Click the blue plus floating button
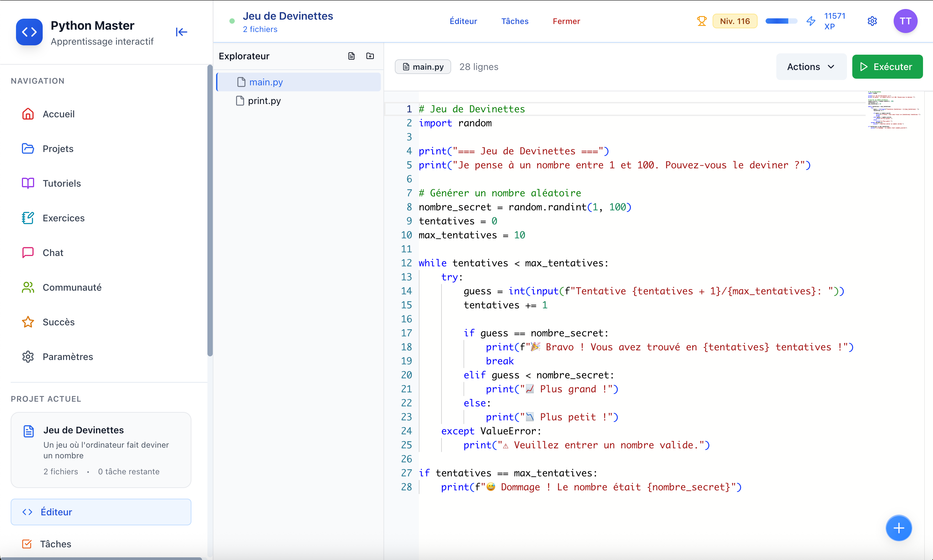Image resolution: width=933 pixels, height=560 pixels. click(x=899, y=528)
